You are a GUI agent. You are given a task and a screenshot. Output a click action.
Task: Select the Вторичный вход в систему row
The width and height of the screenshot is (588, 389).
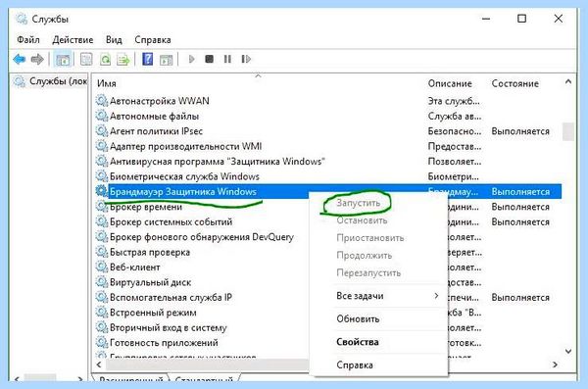169,327
